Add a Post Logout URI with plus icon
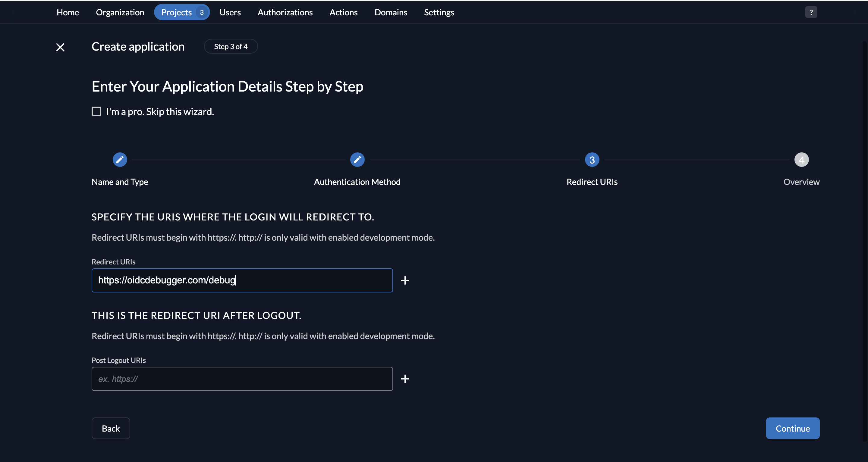Screen dimensions: 868x462 click(x=405, y=379)
